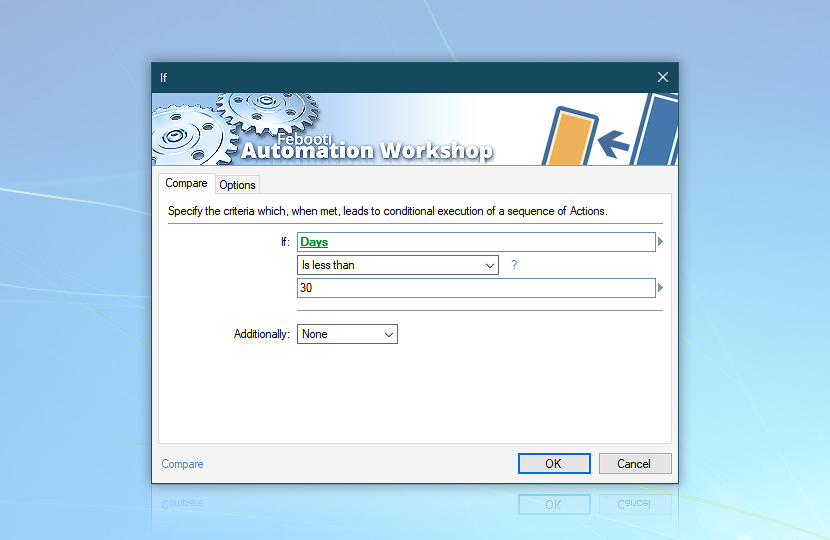The image size is (830, 540).
Task: Click the If field containing Days
Action: click(x=476, y=242)
